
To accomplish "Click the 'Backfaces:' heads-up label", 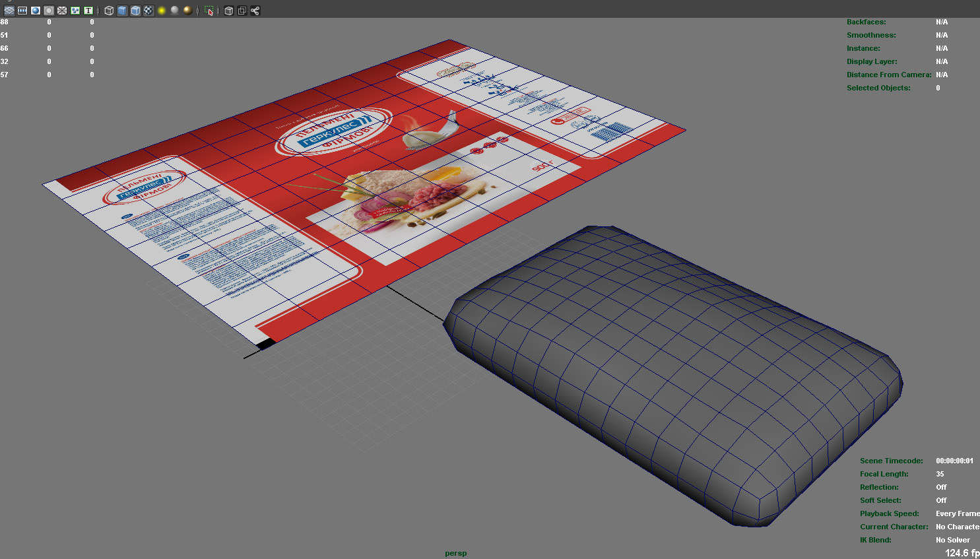I will pyautogui.click(x=866, y=22).
